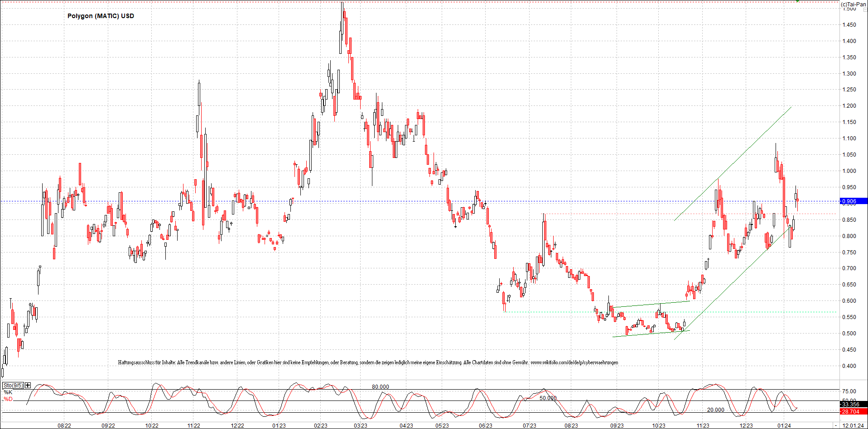Click the 75.00 stochastic axis label
868x429 pixels.
point(849,391)
